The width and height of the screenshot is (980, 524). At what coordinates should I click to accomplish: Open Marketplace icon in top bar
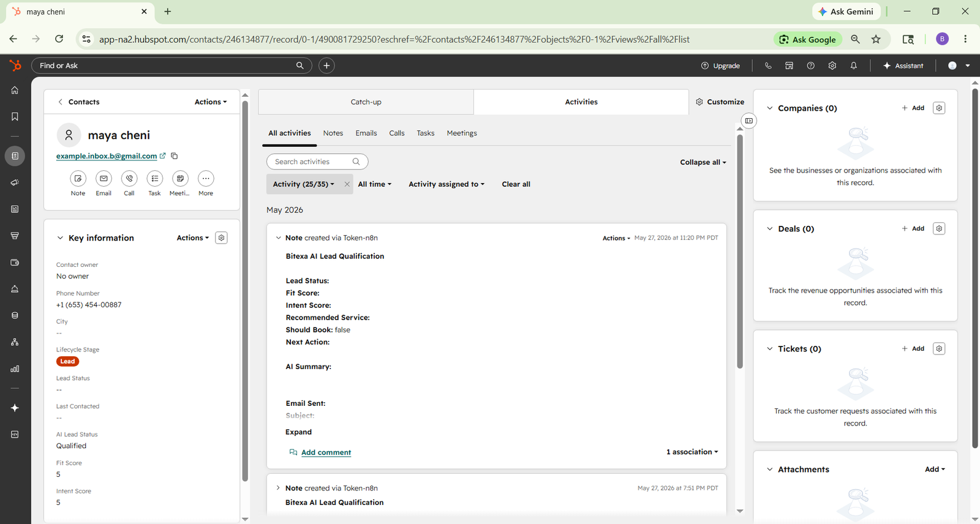790,65
